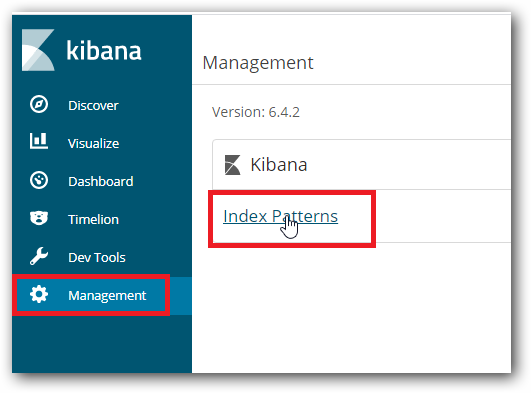The image size is (531, 393).
Task: Select the Discover menu label
Action: (x=93, y=106)
